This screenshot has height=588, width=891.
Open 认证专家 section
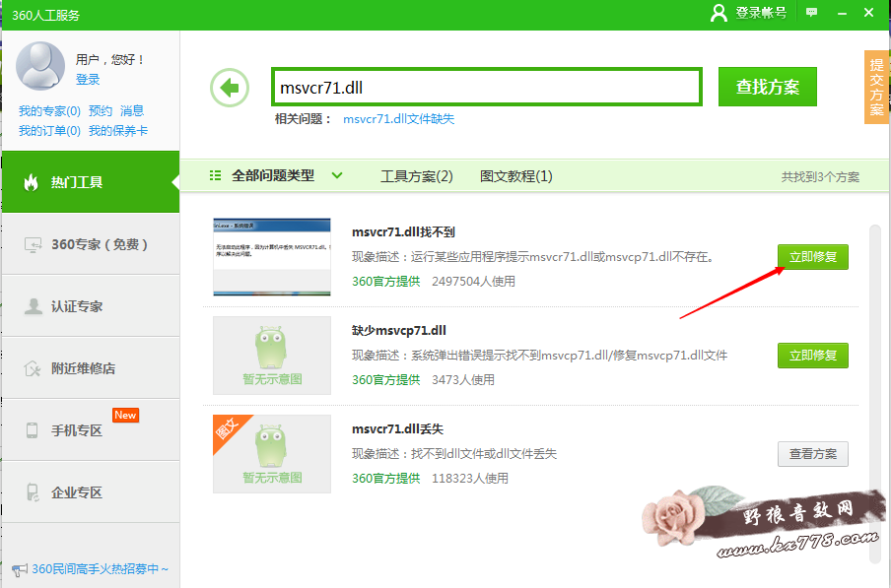tap(91, 306)
